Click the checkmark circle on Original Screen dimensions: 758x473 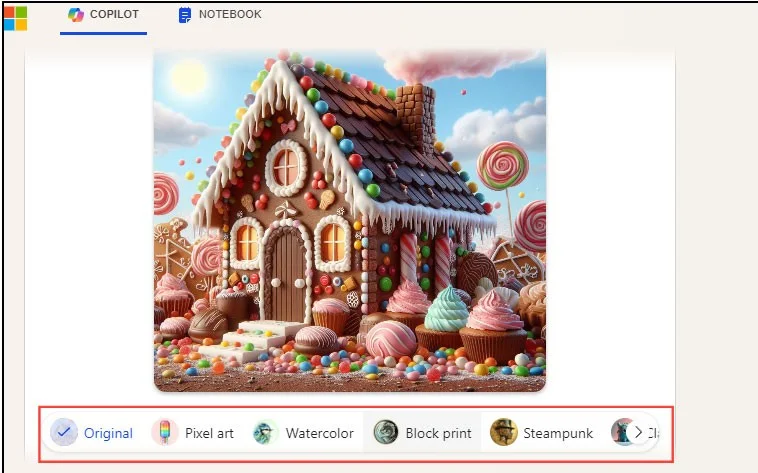64,433
